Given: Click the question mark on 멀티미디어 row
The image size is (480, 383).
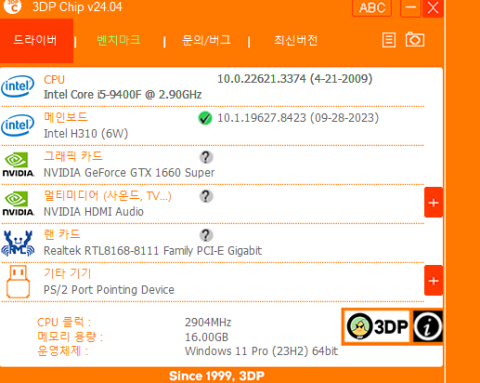Looking at the screenshot, I should tap(206, 196).
